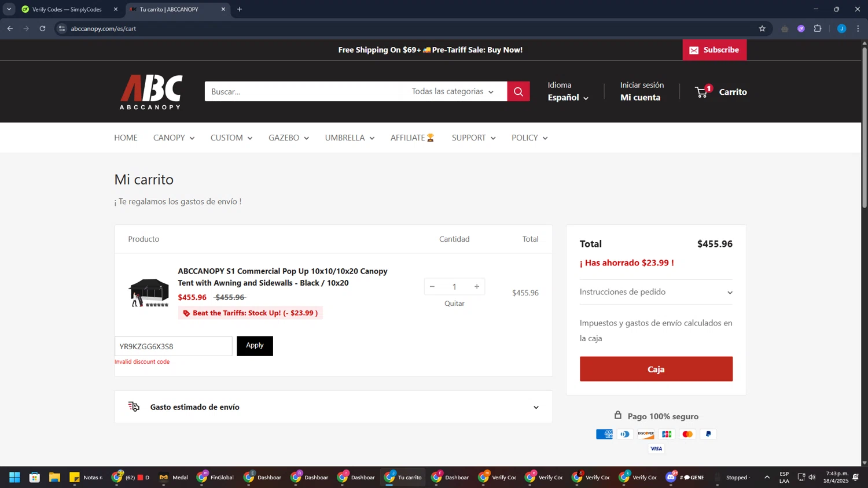
Task: Click the Free Shipping Pre-Tariff Sale banner
Action: click(x=431, y=50)
